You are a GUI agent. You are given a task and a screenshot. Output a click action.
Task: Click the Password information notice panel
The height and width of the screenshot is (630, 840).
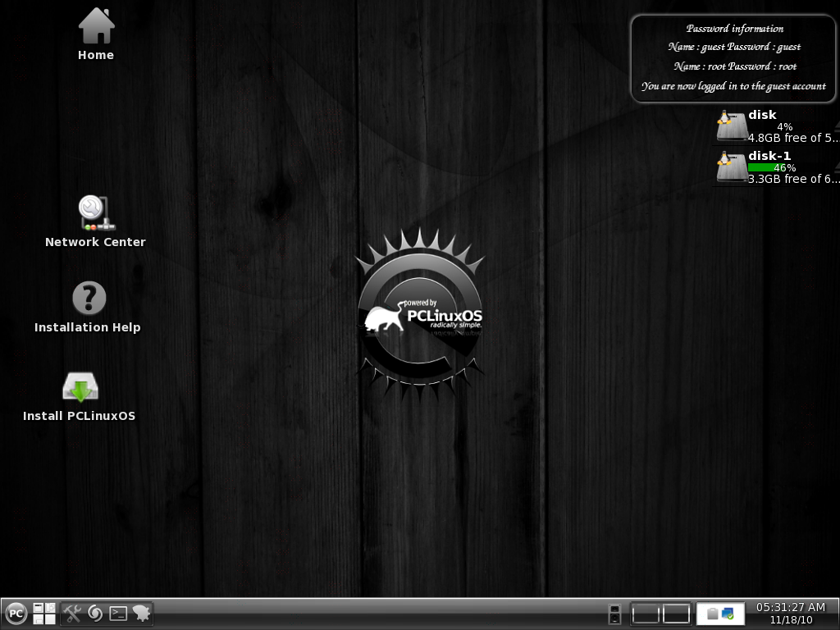point(733,57)
